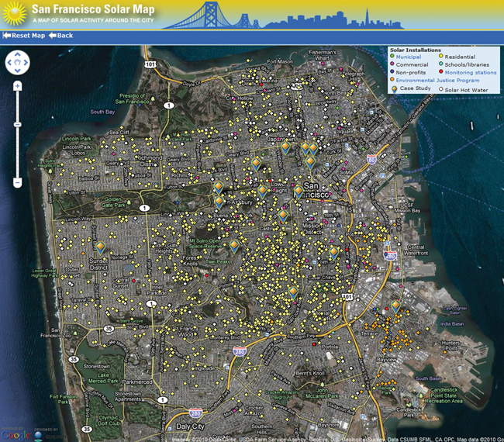The image size is (504, 442).
Task: Click the Google logo
Action: click(16, 435)
